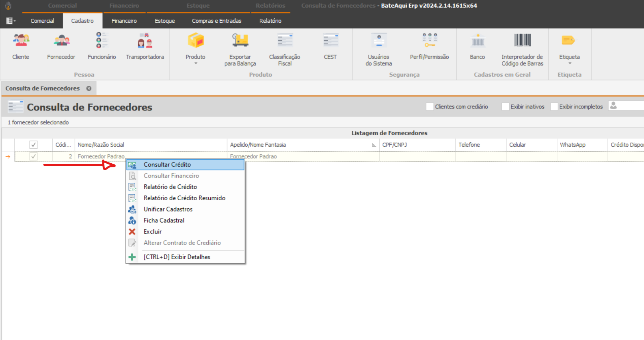Screen dimensions: 644x340
Task: Click the hand logo in the title bar
Action: (8, 6)
